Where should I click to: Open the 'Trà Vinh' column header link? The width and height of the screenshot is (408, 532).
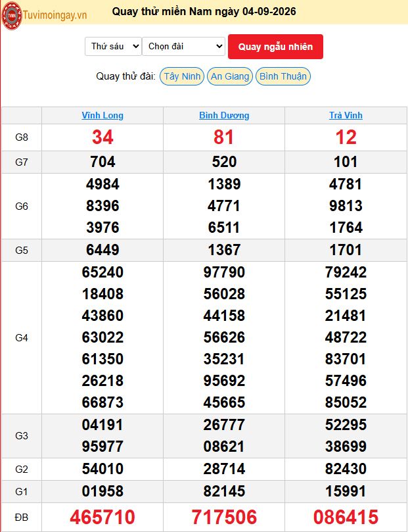pyautogui.click(x=346, y=115)
